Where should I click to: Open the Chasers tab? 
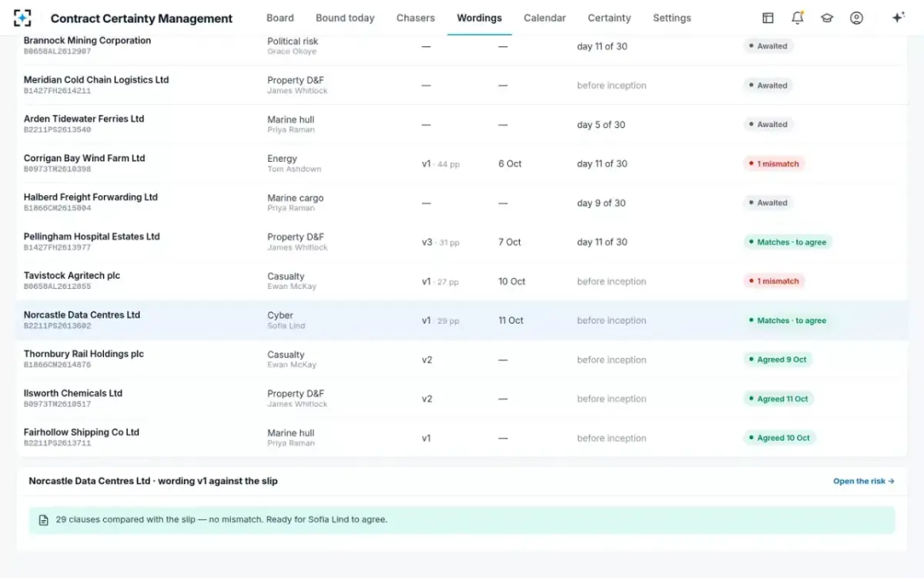(416, 18)
